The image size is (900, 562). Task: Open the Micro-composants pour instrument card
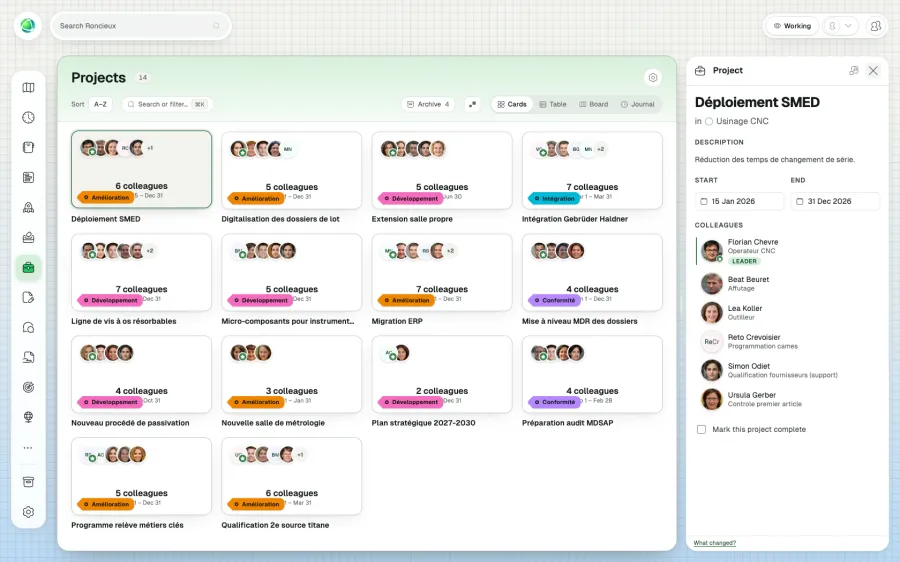292,272
